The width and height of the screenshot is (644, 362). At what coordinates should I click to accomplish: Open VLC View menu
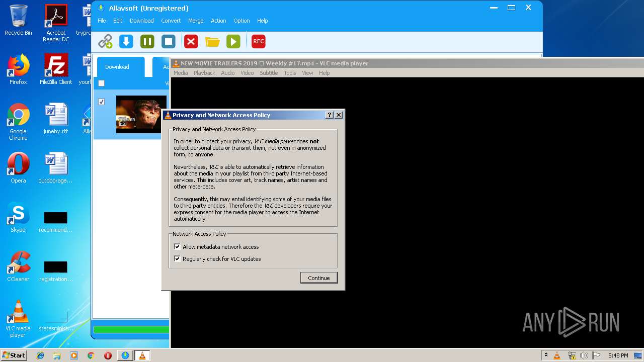(307, 73)
